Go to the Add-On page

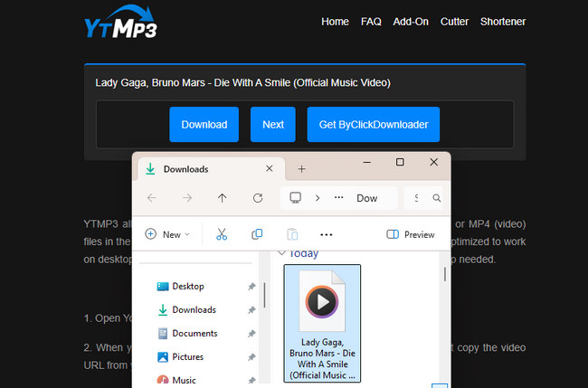411,22
